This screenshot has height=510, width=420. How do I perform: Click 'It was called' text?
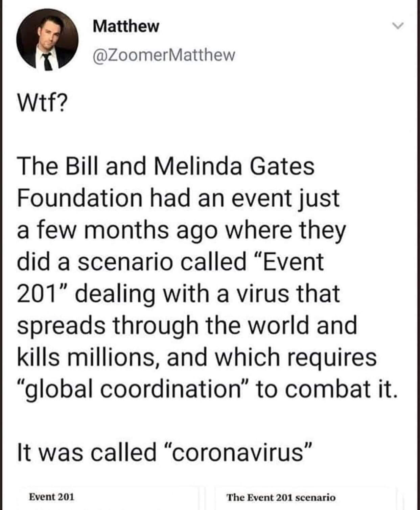click(87, 453)
